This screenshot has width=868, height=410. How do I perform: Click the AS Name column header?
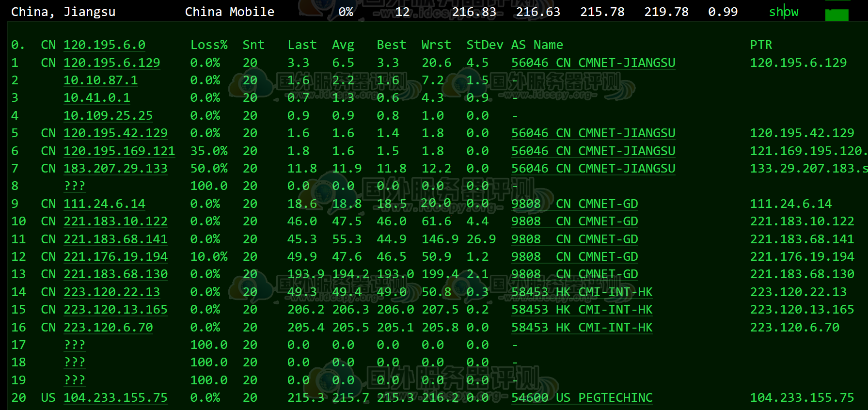[537, 45]
